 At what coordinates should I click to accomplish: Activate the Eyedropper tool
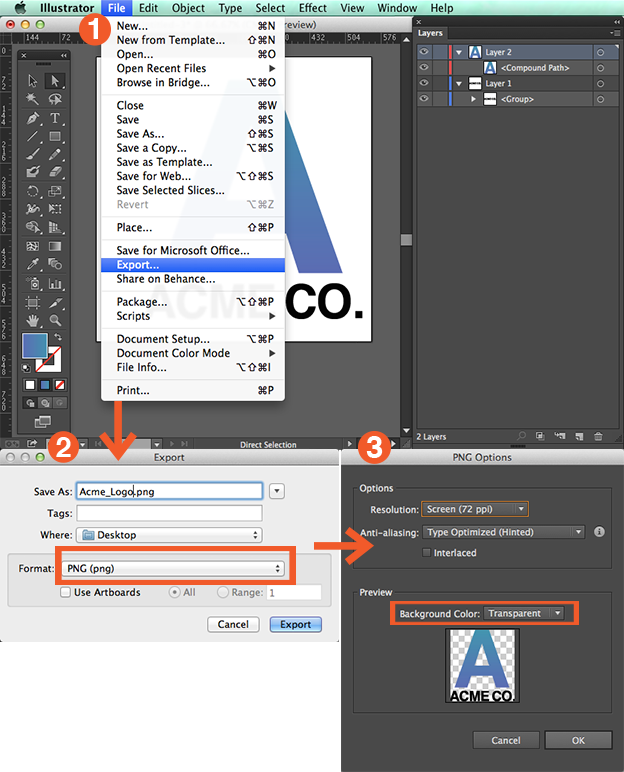pos(33,264)
